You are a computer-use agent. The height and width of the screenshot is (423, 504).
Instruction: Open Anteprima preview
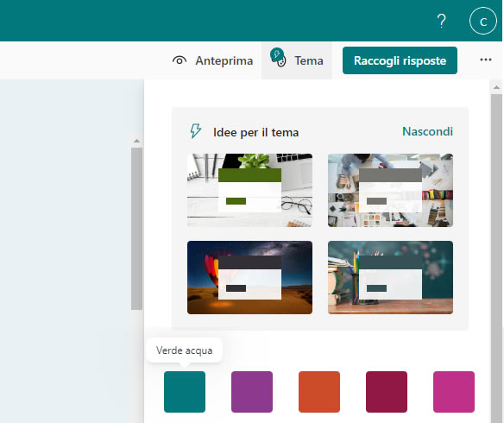tap(212, 60)
